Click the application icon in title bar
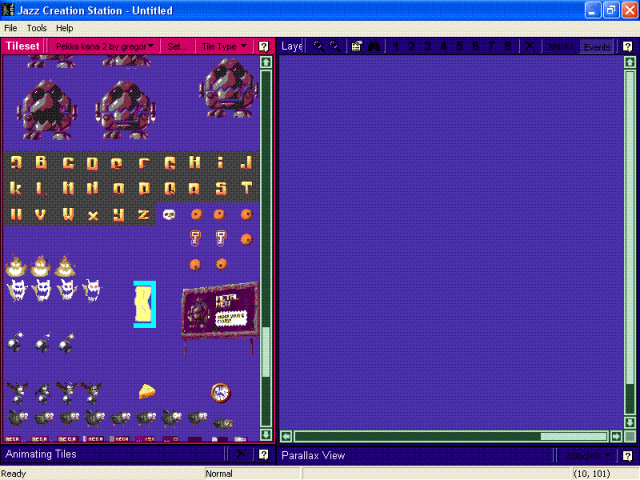 pyautogui.click(x=8, y=10)
